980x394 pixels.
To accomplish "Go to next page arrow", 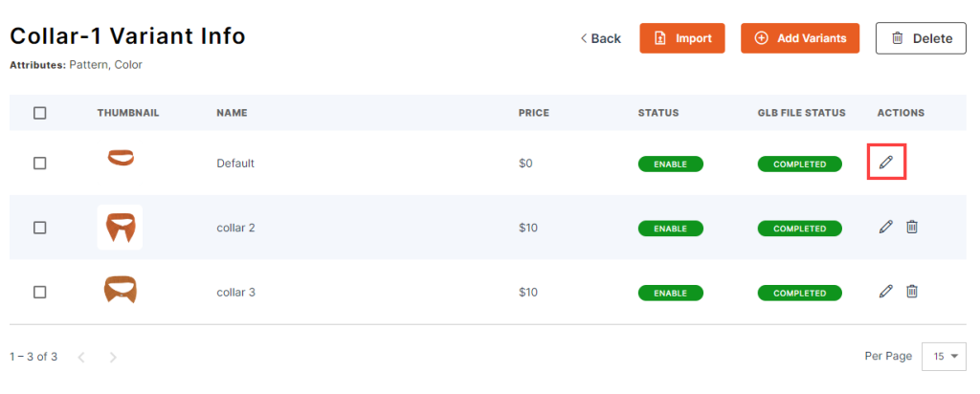I will pos(113,357).
